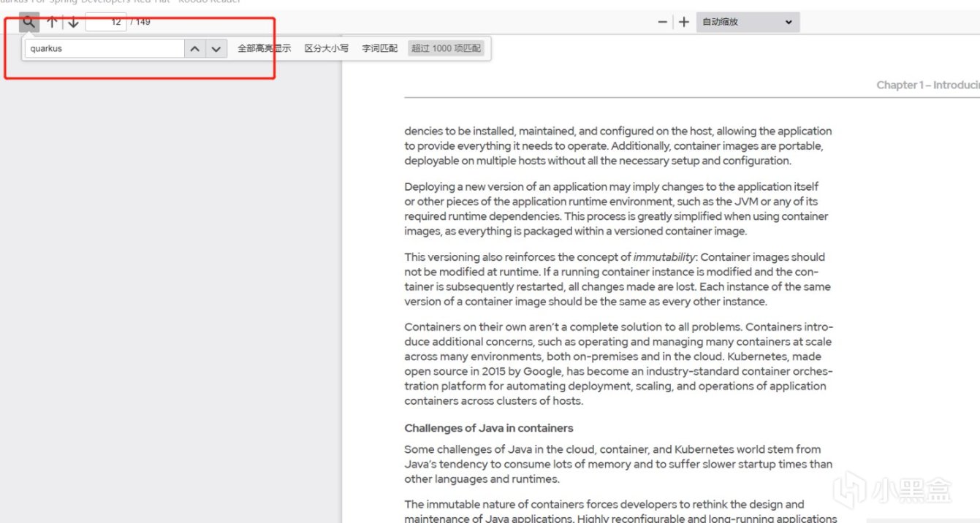This screenshot has width=980, height=523.
Task: Click the search magnifier icon
Action: click(28, 22)
